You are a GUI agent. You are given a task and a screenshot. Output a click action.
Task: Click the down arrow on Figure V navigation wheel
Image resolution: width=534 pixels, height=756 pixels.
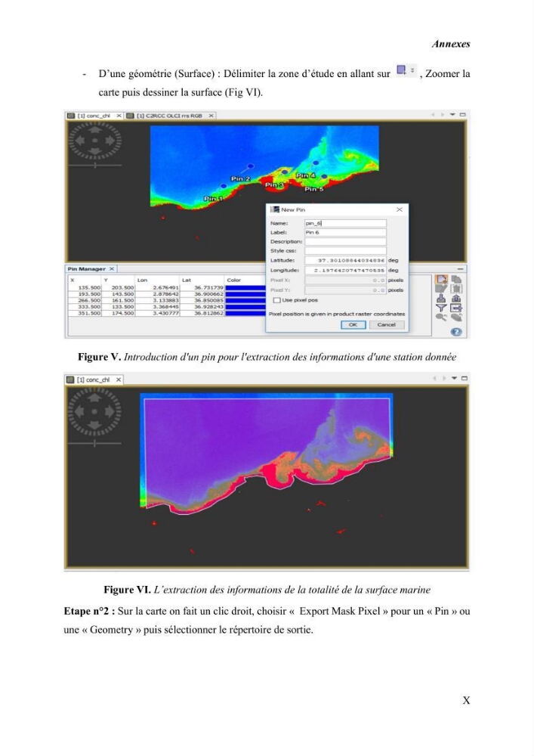[x=95, y=151]
